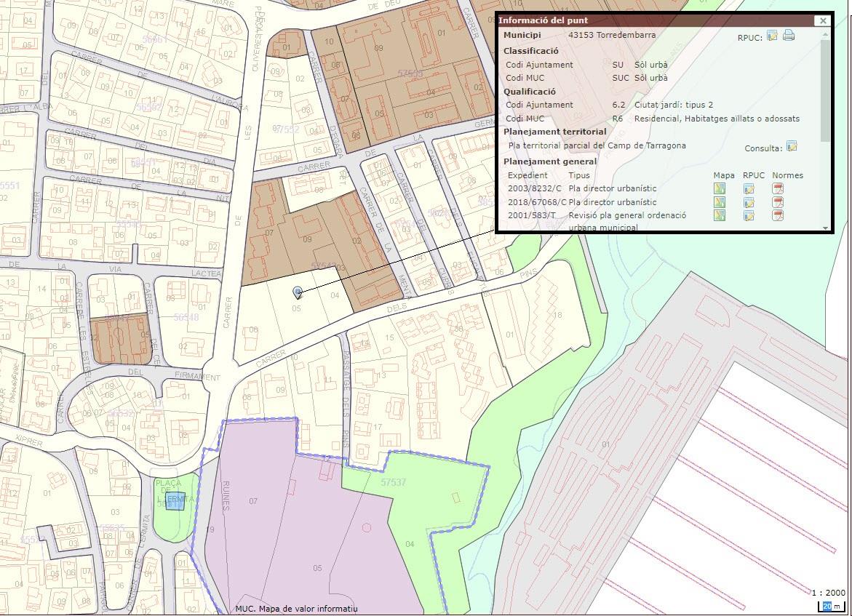Viewport: 852px width, 616px height.
Task: Open Mapa icon for expedient 2001/583/T
Action: [x=720, y=215]
